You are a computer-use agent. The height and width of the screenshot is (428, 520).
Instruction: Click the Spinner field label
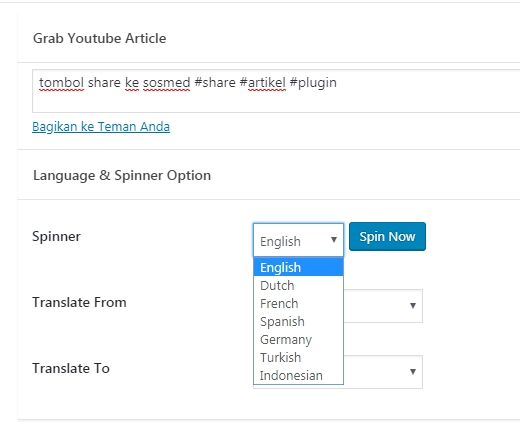tap(56, 236)
